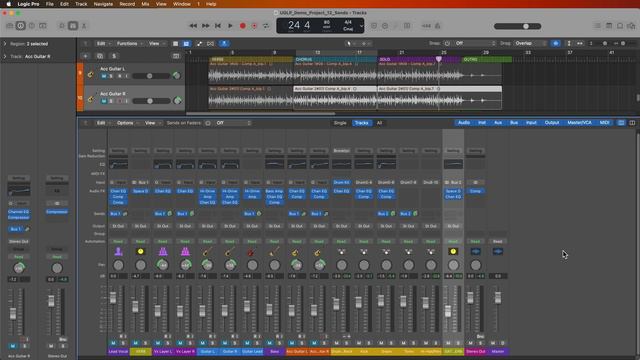Image resolution: width=640 pixels, height=360 pixels.
Task: Click the Lead Vocal EQ thumbnail
Action: [x=118, y=164]
